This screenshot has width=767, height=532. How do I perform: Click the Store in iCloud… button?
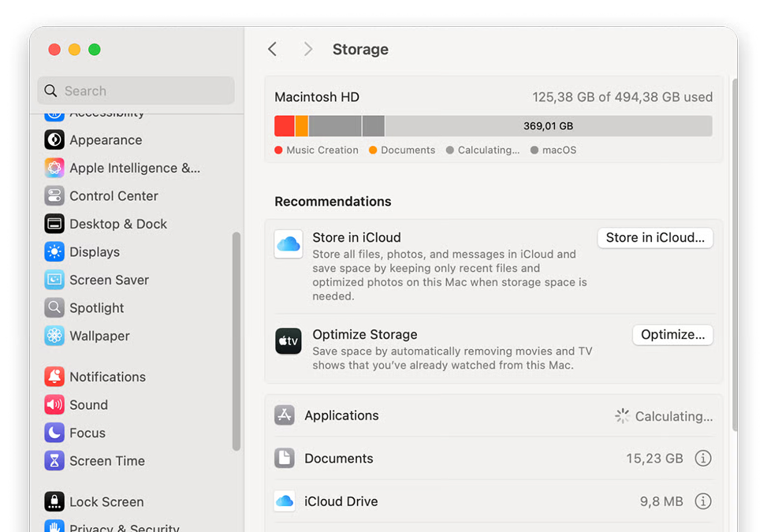654,238
